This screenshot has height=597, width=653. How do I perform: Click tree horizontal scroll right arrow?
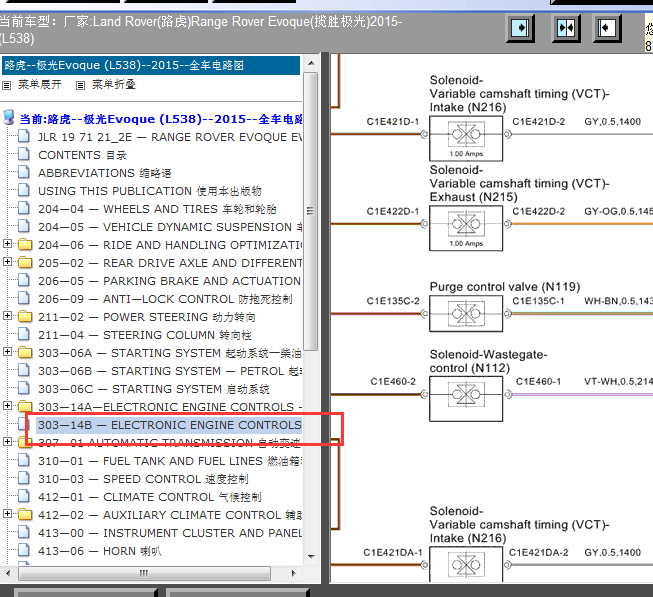coord(294,573)
